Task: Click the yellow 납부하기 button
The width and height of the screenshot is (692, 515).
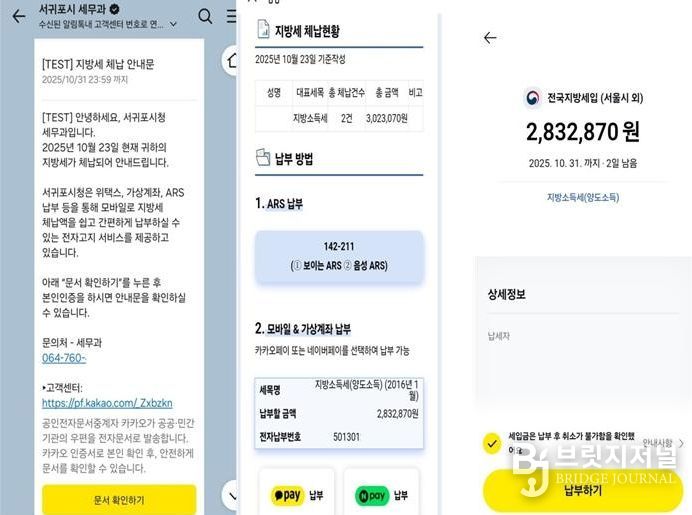Action: click(583, 491)
